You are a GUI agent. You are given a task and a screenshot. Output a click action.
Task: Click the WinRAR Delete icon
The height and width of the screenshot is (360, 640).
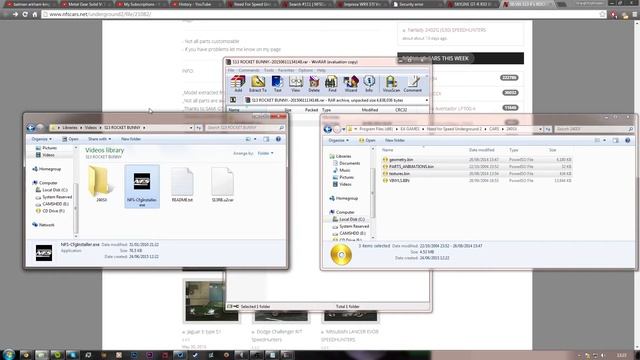[314, 84]
